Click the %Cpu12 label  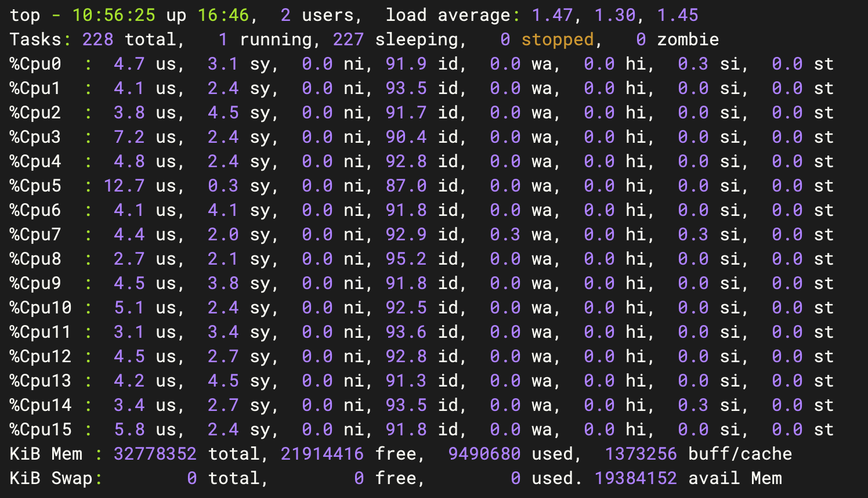coord(41,356)
